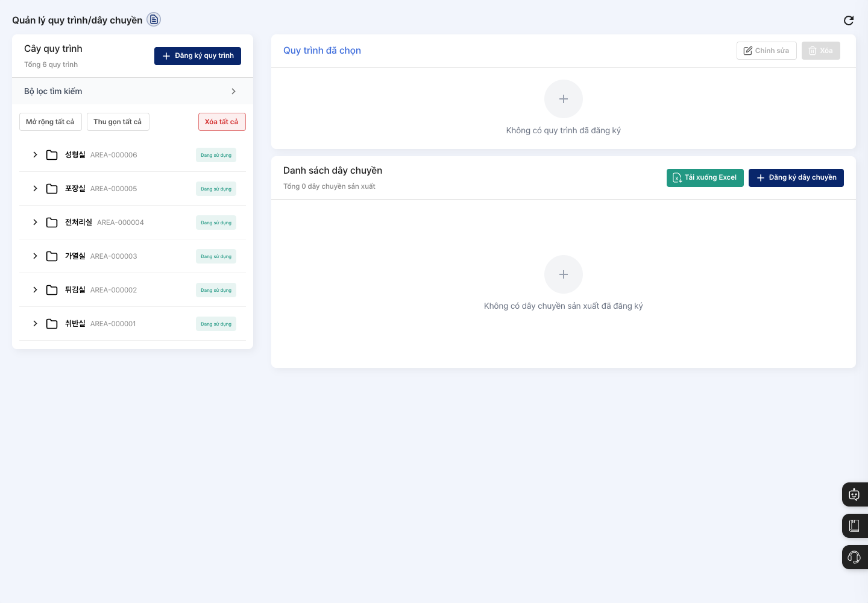Expand the Bộ lọc tìm kiếm filter chevron

tap(233, 92)
